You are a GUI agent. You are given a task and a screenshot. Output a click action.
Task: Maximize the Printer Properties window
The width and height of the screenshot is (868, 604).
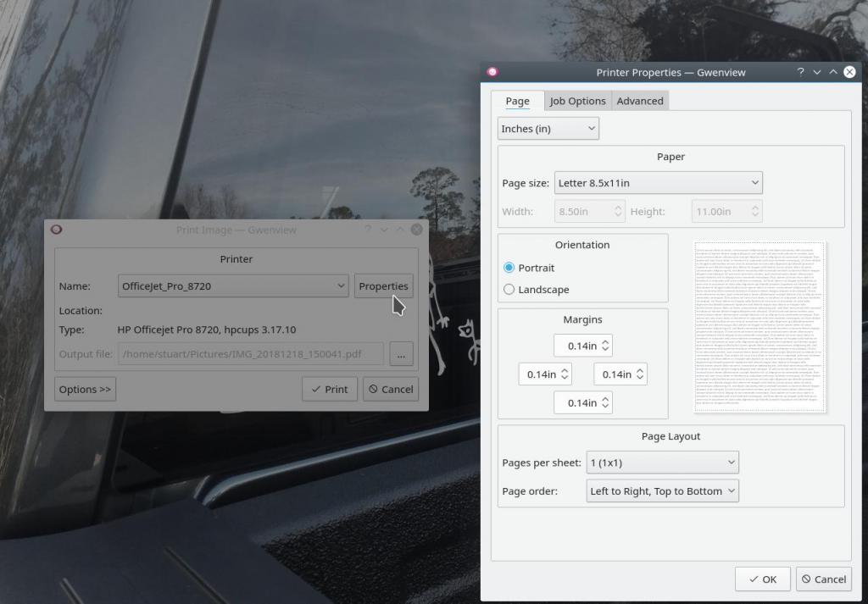tap(833, 72)
